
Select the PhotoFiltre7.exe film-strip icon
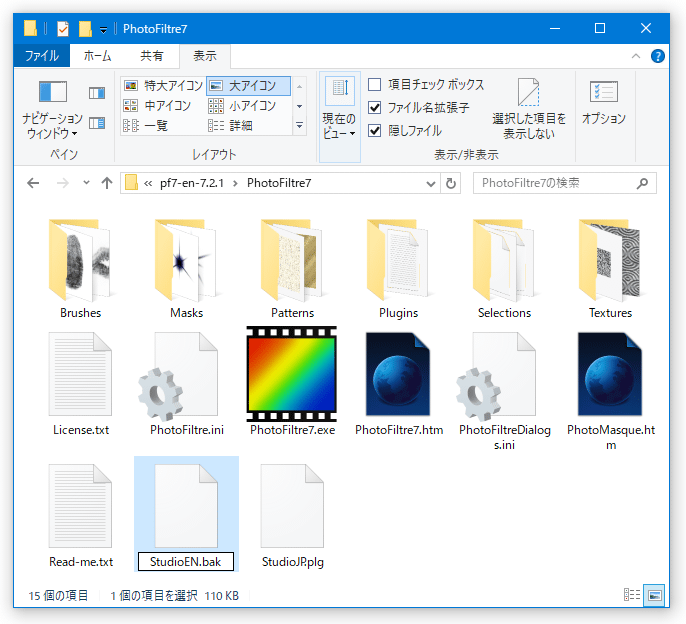(292, 374)
